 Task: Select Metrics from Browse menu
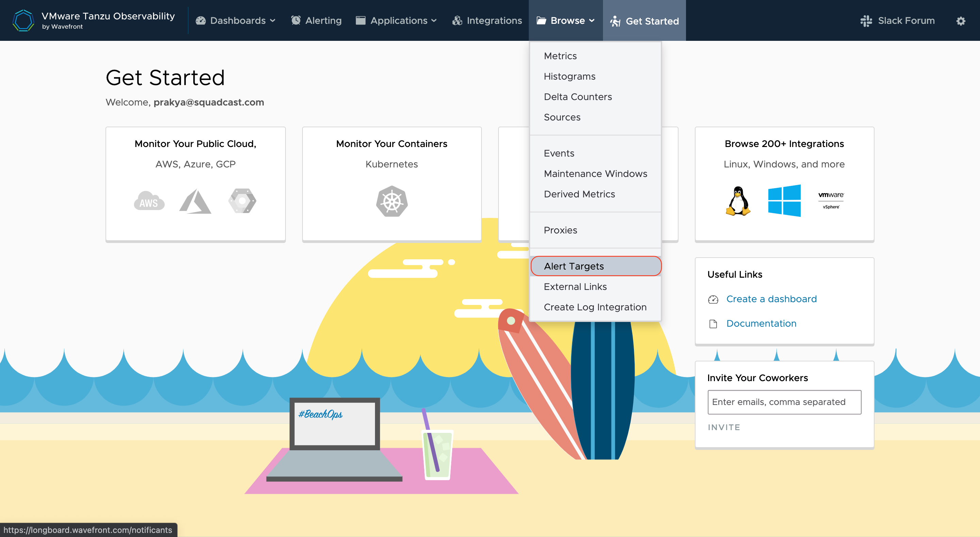click(596, 56)
